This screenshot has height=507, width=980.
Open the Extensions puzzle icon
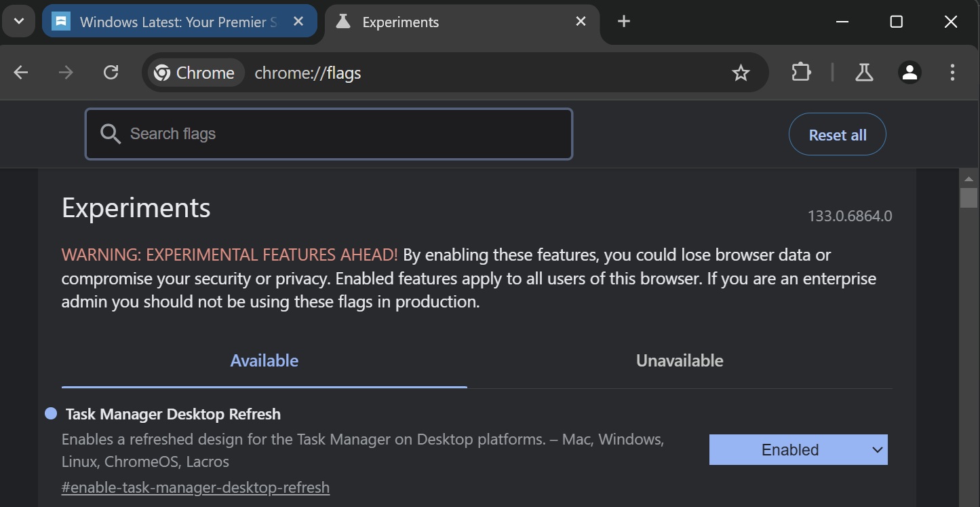801,73
